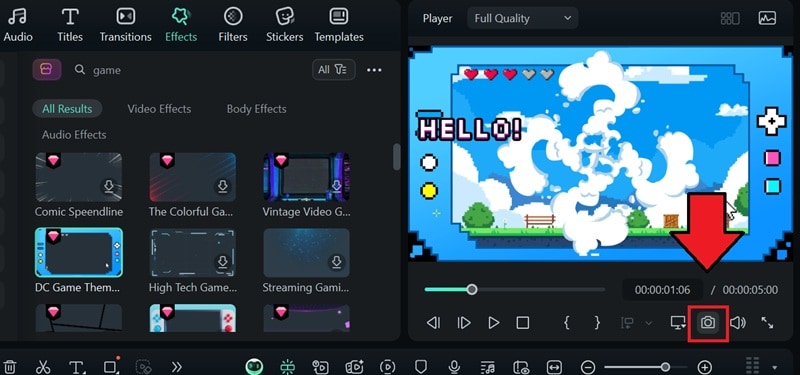Take a snapshot with the camera icon
This screenshot has height=375, width=800.
tap(708, 322)
